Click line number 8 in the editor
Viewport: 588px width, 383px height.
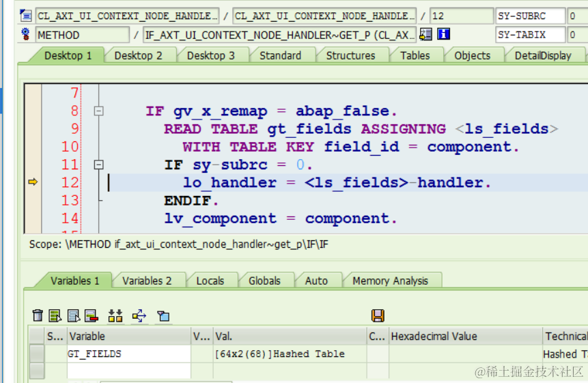74,111
